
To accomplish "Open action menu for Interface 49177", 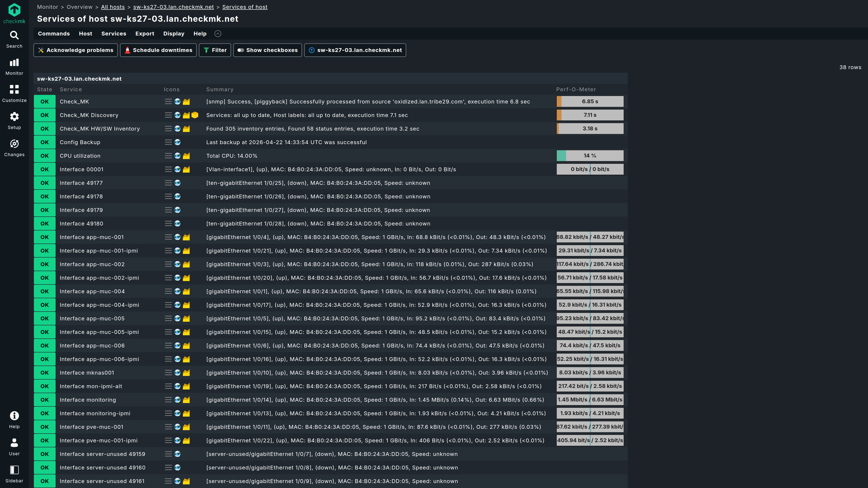I will (168, 183).
